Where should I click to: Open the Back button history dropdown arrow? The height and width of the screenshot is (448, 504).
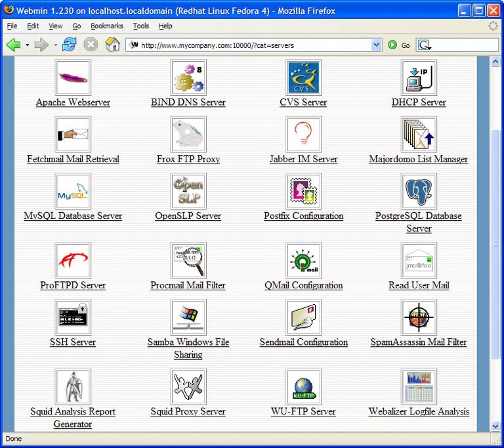pyautogui.click(x=27, y=45)
